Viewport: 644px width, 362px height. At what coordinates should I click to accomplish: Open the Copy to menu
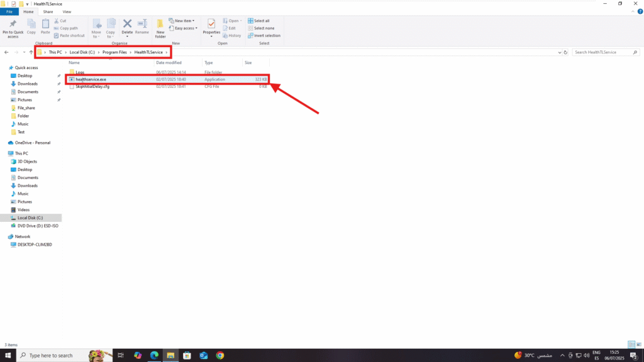click(111, 29)
